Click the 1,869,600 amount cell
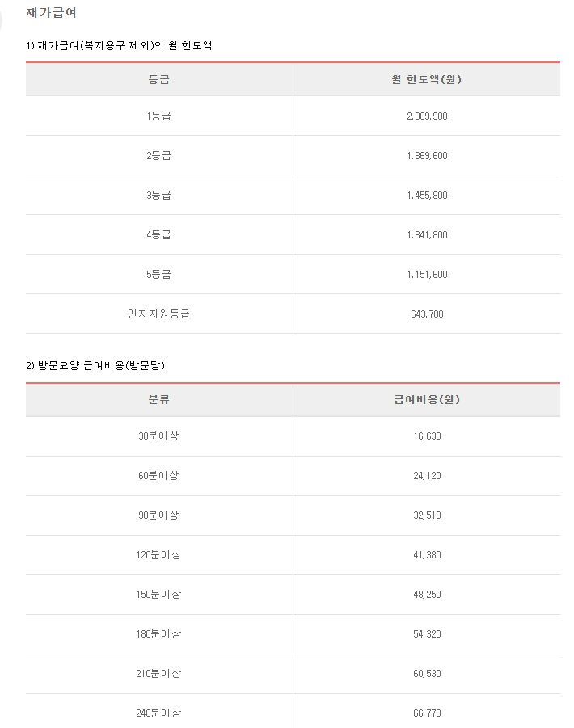This screenshot has width=574, height=728. click(x=427, y=155)
